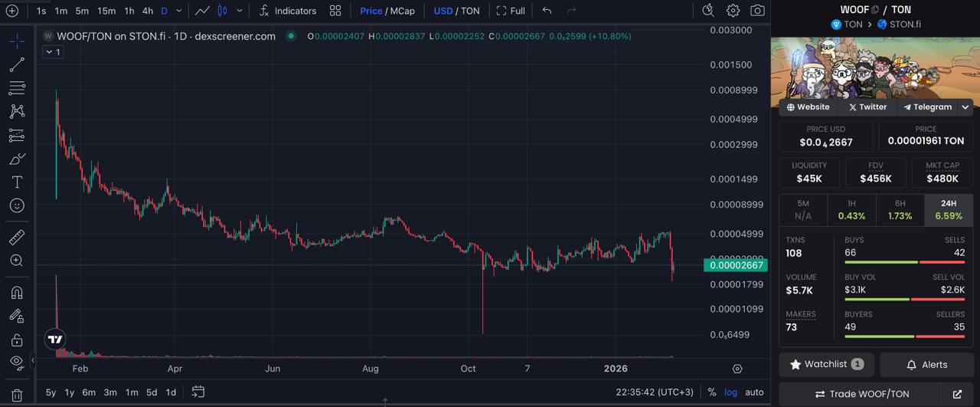Open the forecasting and measurement tools
The image size is (980, 407).
click(x=17, y=135)
